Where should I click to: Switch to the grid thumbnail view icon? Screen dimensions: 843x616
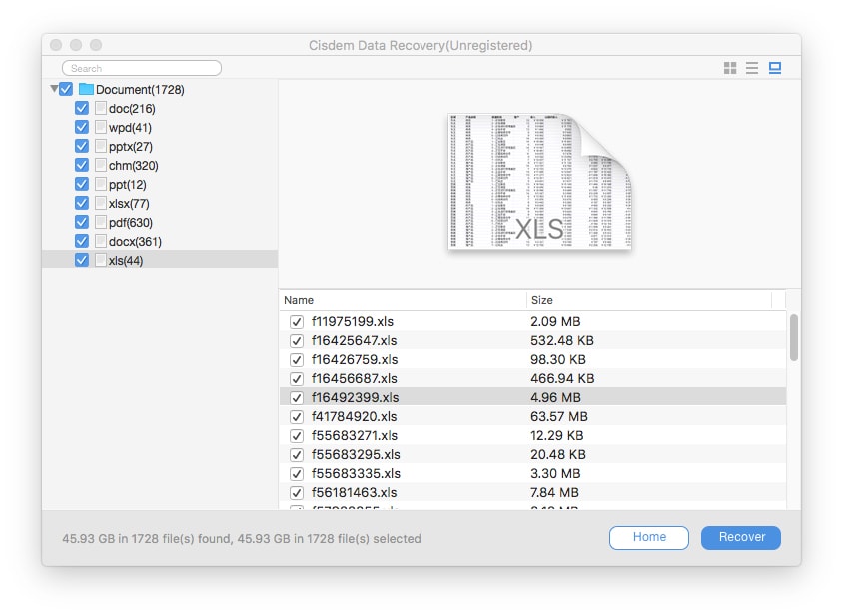729,68
